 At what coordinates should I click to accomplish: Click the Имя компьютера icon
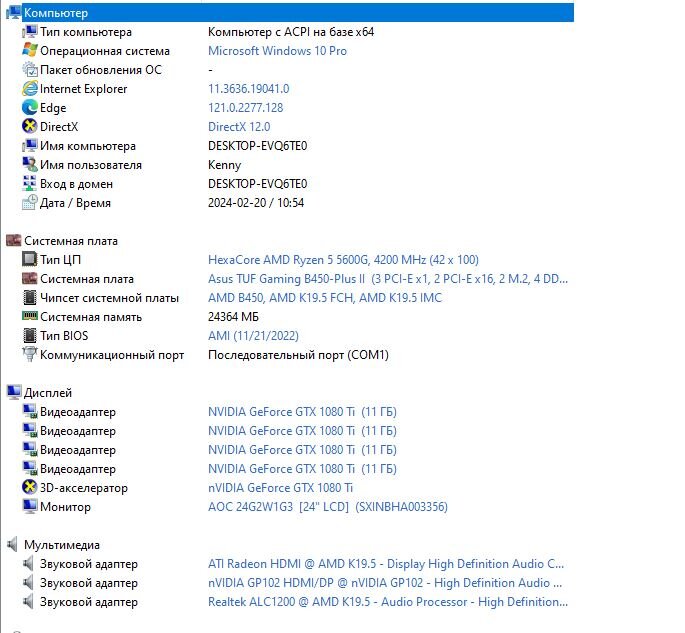tap(30, 146)
